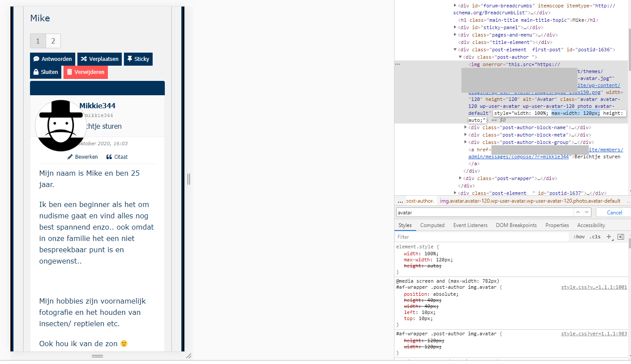Add new style rule plus icon
The width and height of the screenshot is (631, 364).
[x=609, y=237]
